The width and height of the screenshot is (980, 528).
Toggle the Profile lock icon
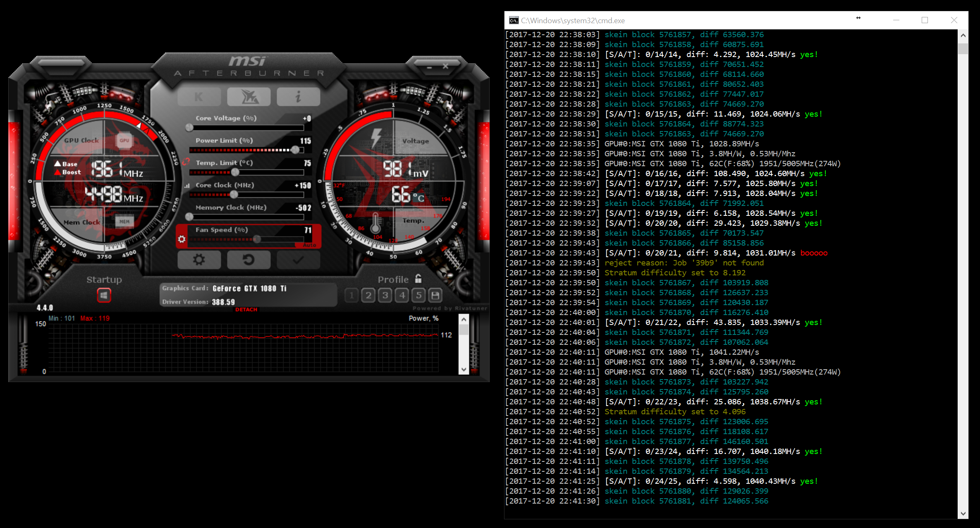(x=418, y=279)
